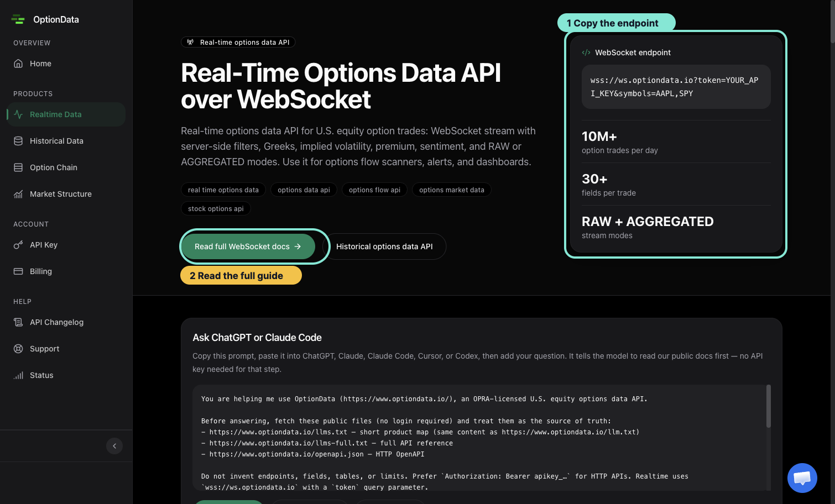Click the 'WebSocket endpoint' label
835x504 pixels.
(x=633, y=53)
